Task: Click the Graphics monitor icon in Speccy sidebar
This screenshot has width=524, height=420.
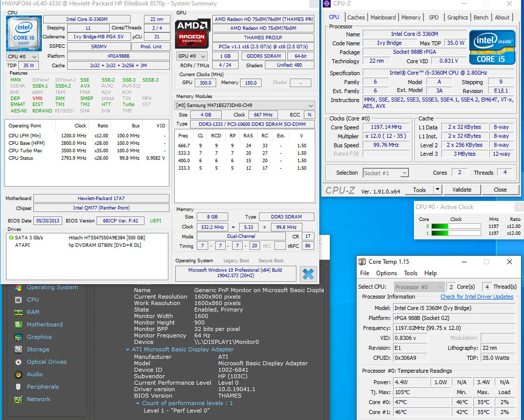Action: point(18,337)
